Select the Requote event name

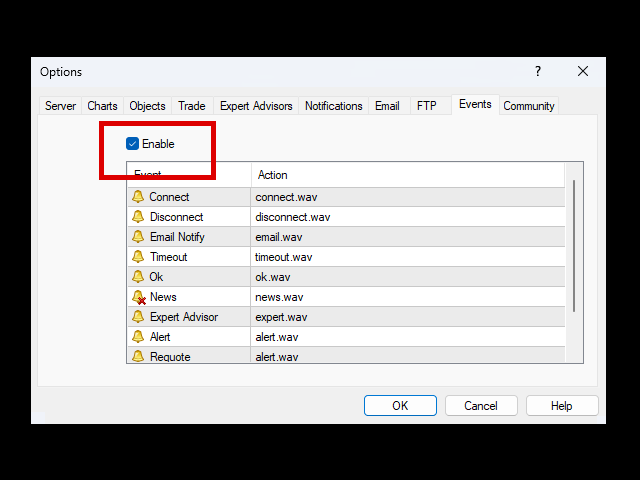[170, 356]
